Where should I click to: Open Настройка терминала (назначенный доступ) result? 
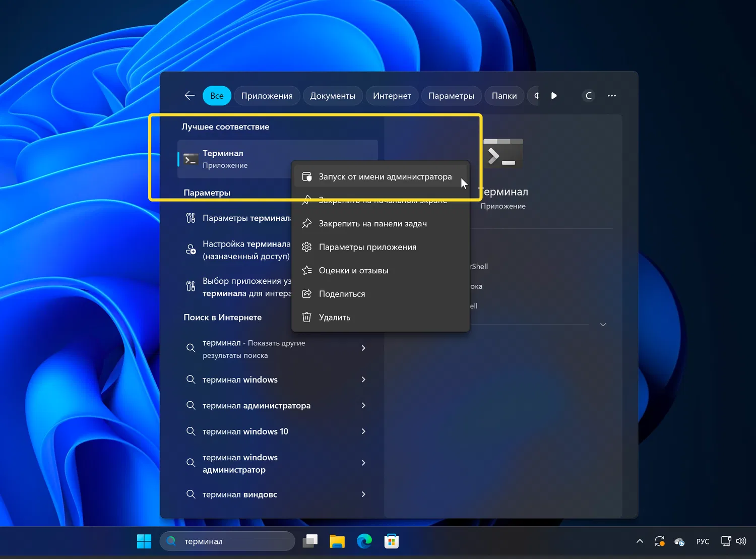pyautogui.click(x=236, y=250)
